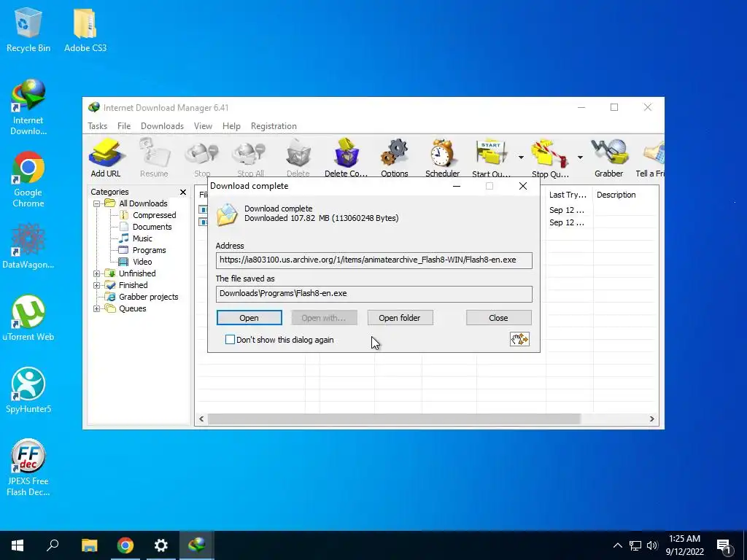Click the volume speaker tray icon
Viewport: 747px width, 560px height.
tap(652, 545)
